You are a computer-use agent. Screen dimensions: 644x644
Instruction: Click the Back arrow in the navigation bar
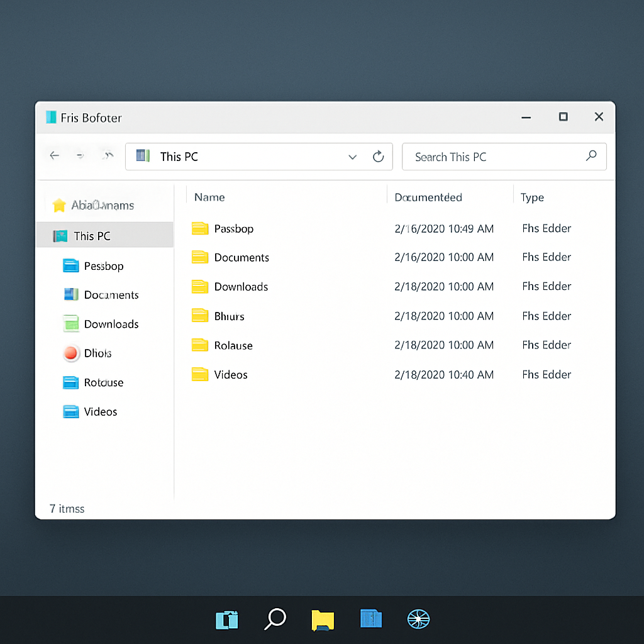click(54, 156)
